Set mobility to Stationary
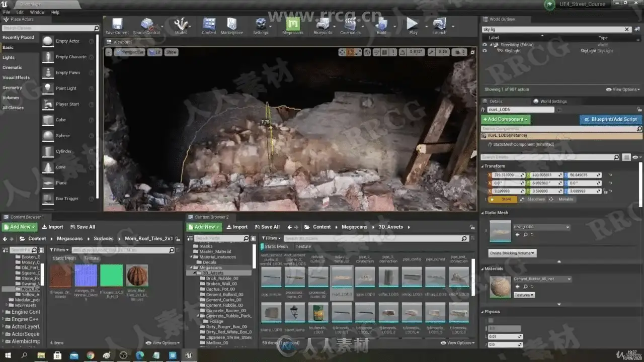The image size is (644, 362). pyautogui.click(x=535, y=200)
